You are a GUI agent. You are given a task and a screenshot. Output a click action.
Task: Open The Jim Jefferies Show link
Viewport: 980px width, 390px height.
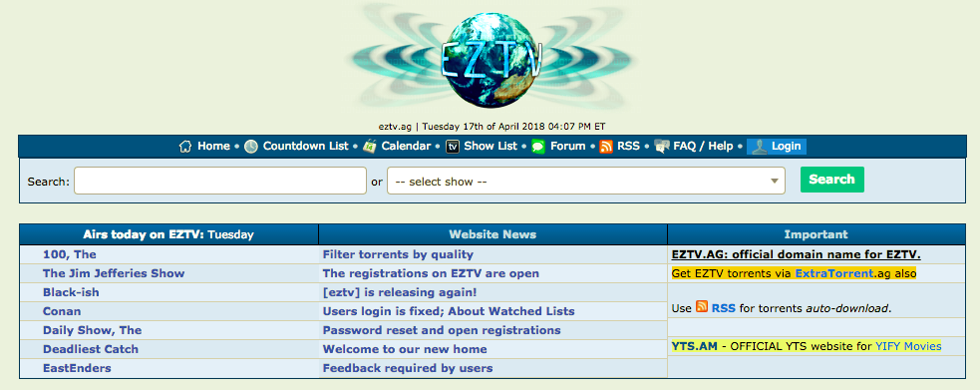click(114, 273)
